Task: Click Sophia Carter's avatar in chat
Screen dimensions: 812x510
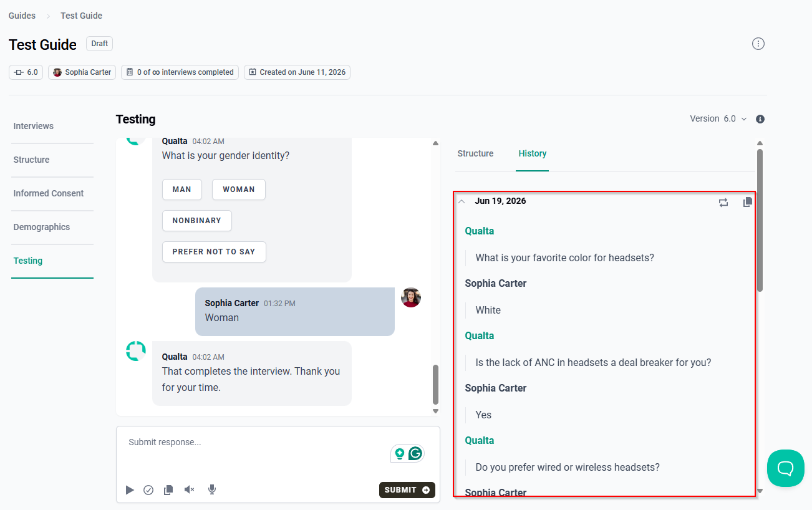Action: (x=411, y=297)
